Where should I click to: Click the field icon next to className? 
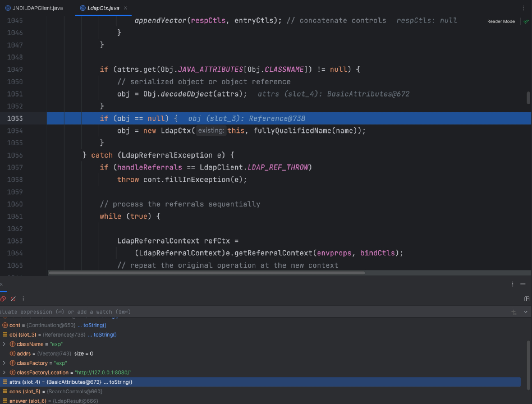click(12, 344)
